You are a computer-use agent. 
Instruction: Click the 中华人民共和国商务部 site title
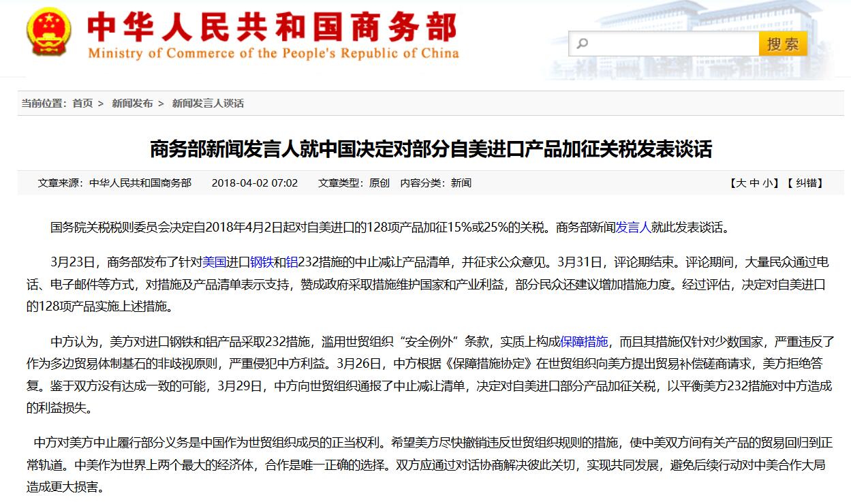tap(273, 27)
